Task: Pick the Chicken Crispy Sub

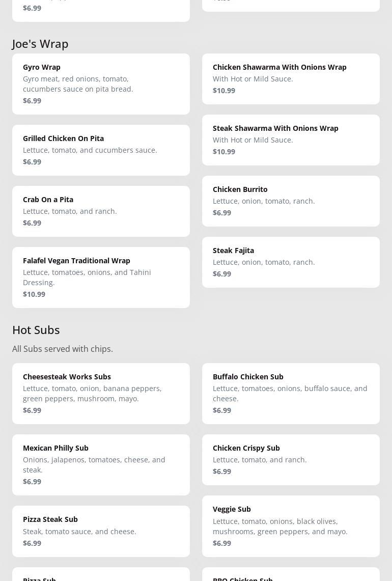Action: click(291, 459)
